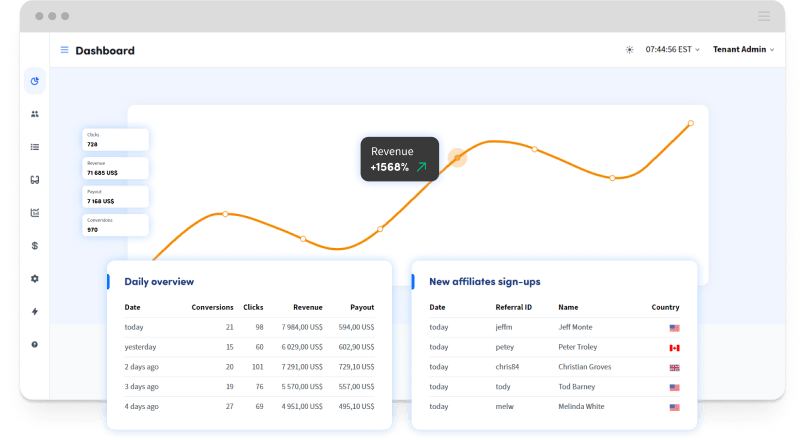Select the Revenue 71 685 US$ stat card
This screenshot has width=805, height=440.
coord(116,168)
